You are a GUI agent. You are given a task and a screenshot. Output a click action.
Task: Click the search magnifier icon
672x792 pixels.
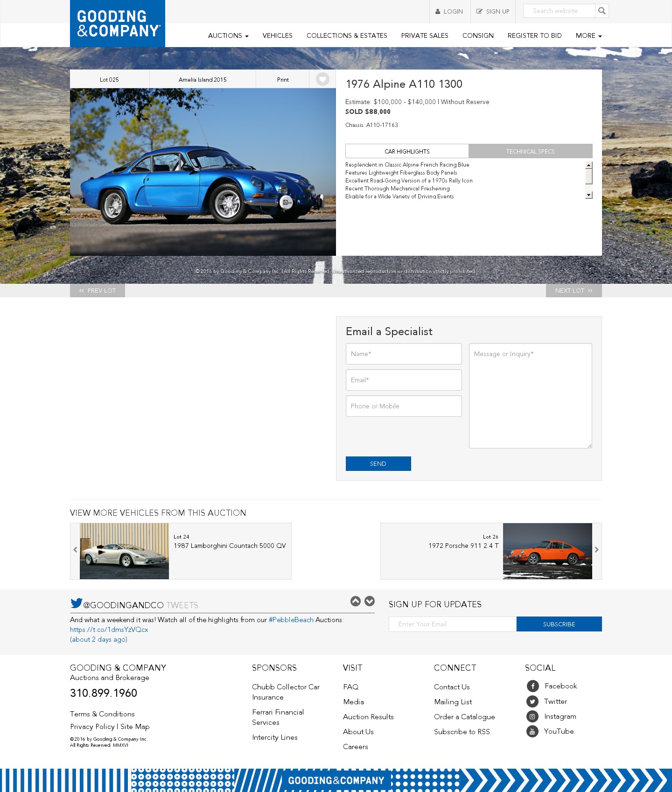tap(602, 11)
